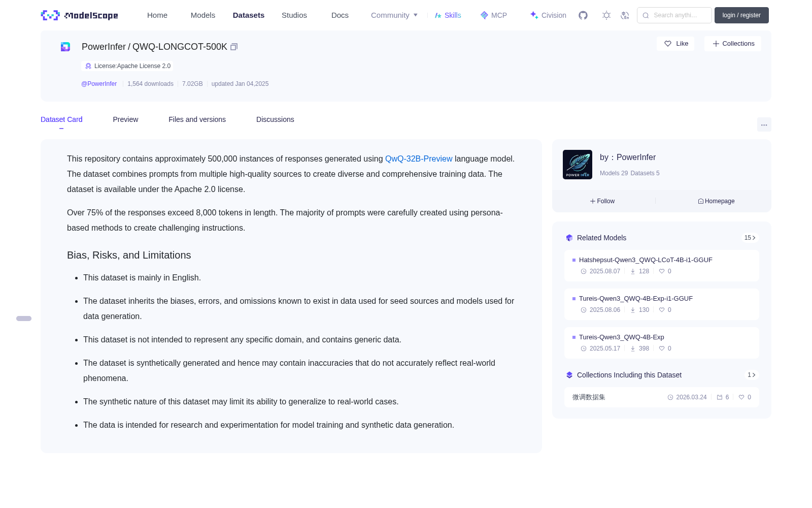Click the 1,564 downloads text

coord(150,84)
